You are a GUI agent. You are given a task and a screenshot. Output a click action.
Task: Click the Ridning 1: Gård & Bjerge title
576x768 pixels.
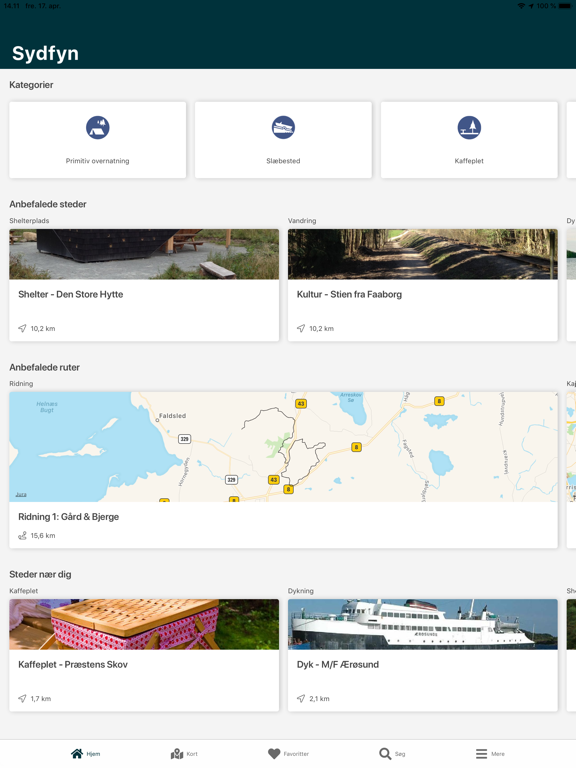(x=69, y=517)
